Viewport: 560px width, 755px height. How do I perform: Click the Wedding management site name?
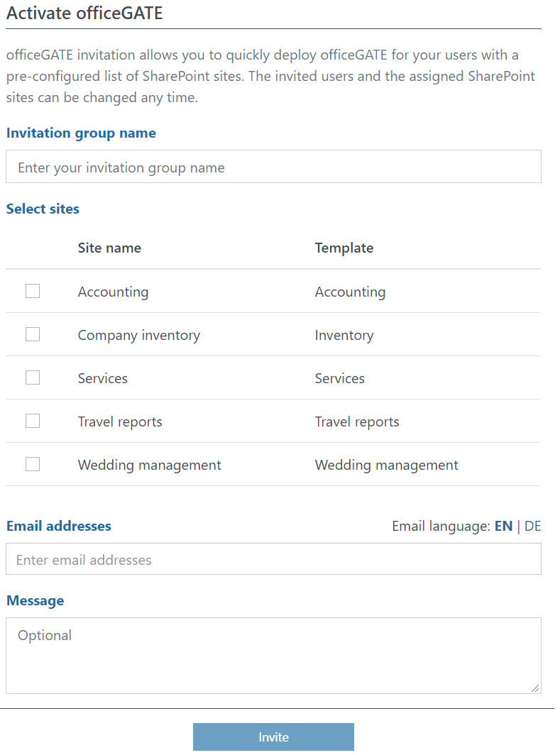click(150, 465)
